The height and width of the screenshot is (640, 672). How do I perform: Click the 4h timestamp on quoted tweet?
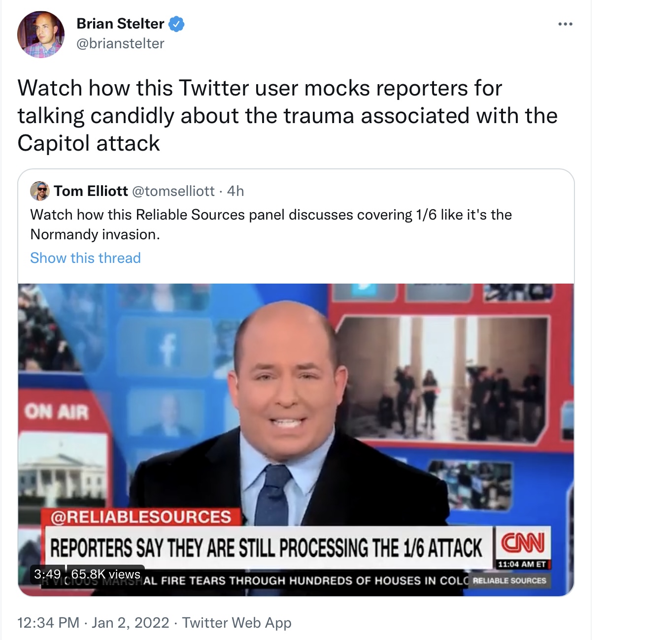[x=235, y=191]
